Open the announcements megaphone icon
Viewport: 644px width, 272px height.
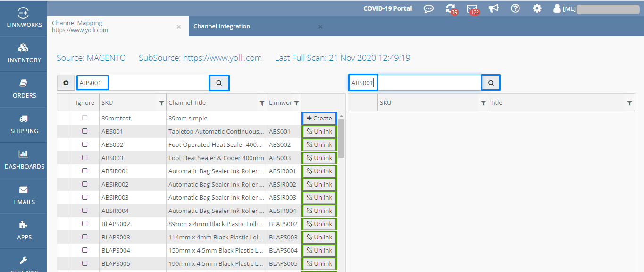point(493,8)
